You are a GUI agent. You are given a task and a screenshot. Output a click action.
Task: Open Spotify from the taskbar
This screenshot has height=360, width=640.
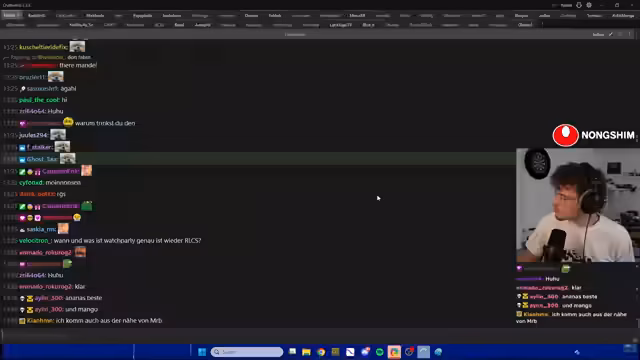[380, 352]
